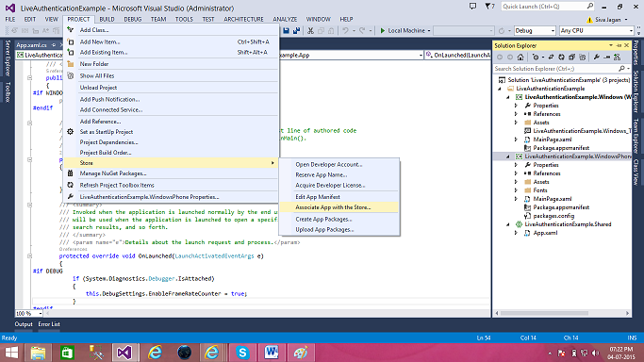This screenshot has height=362, width=644.
Task: Click Pending Changes Filter icon
Action: 536,58
